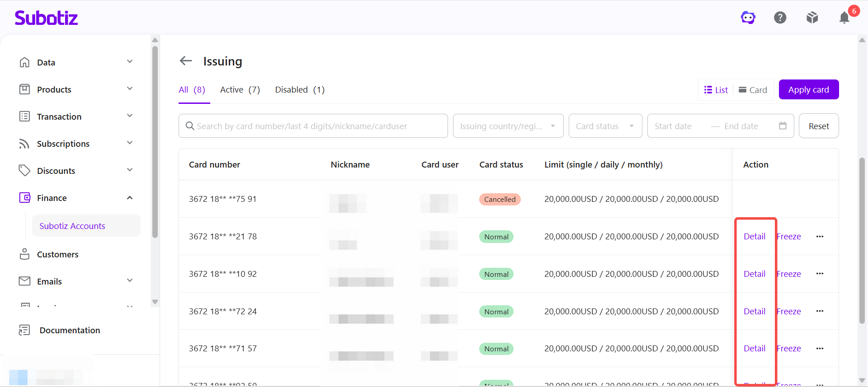Click the Start date field
Screen dimensions: 868x387
pos(673,126)
